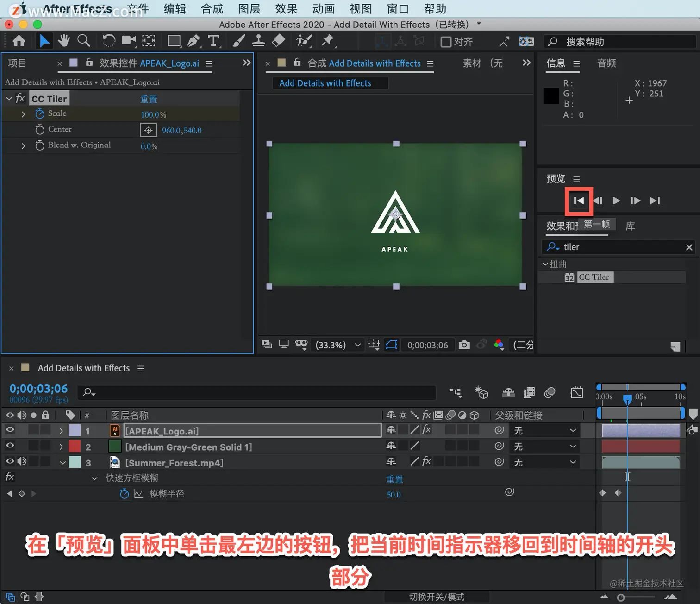Select the Puppet Pin tool
Viewport: 700px width, 604px height.
click(x=328, y=41)
